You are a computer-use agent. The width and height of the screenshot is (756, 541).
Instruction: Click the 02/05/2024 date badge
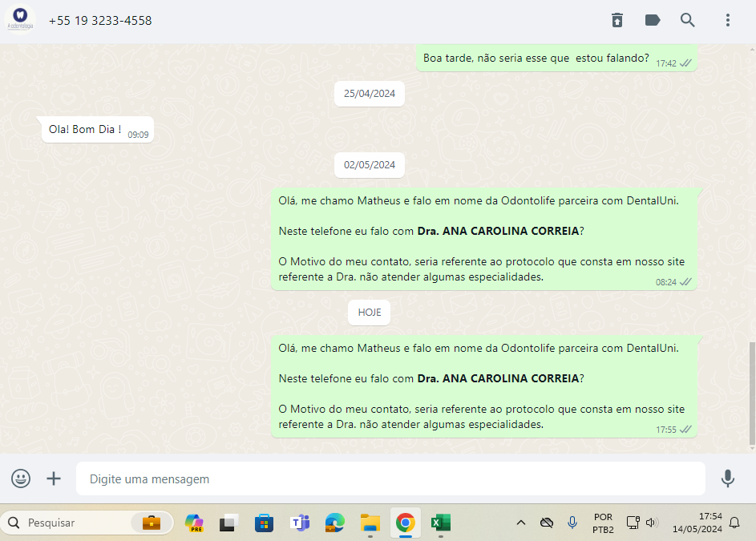[x=370, y=165]
